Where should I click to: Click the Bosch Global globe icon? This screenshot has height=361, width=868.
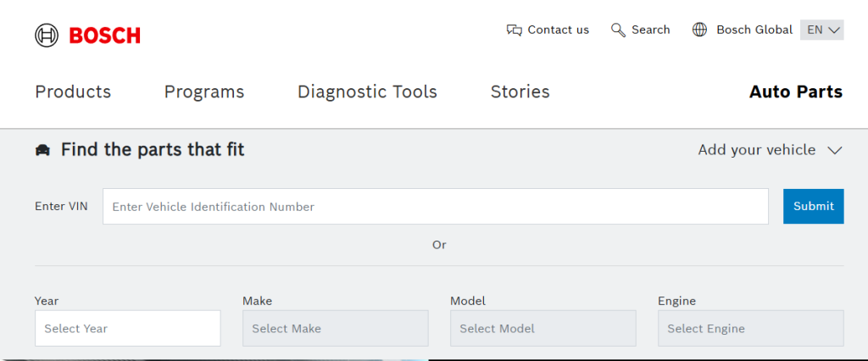point(699,30)
